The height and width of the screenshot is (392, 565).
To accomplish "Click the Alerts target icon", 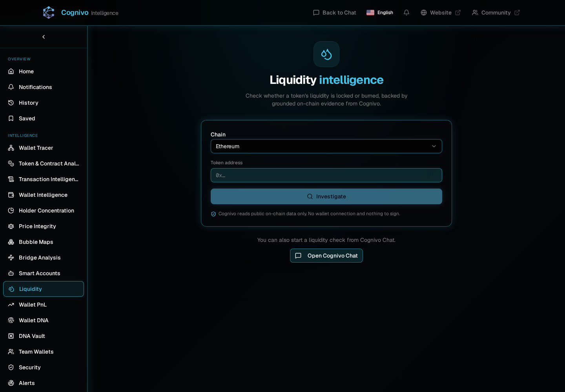I will (11, 383).
